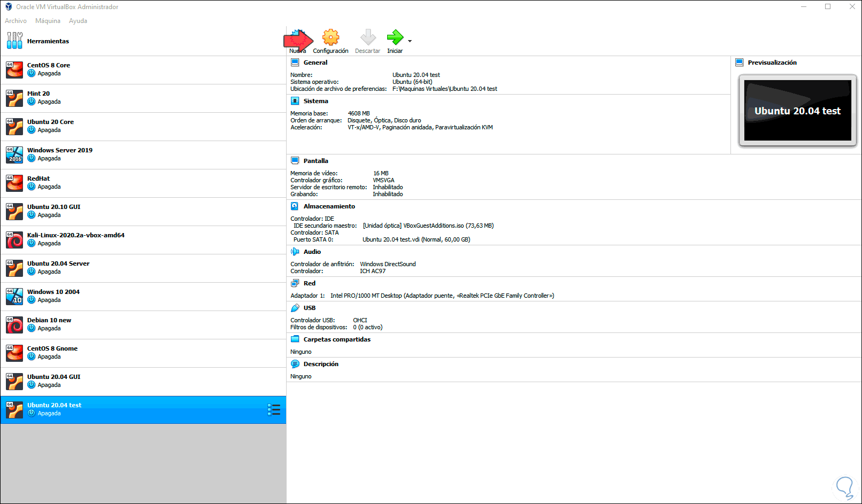Viewport: 862px width, 504px height.
Task: Click the Descartar arrow icon
Action: click(x=368, y=37)
